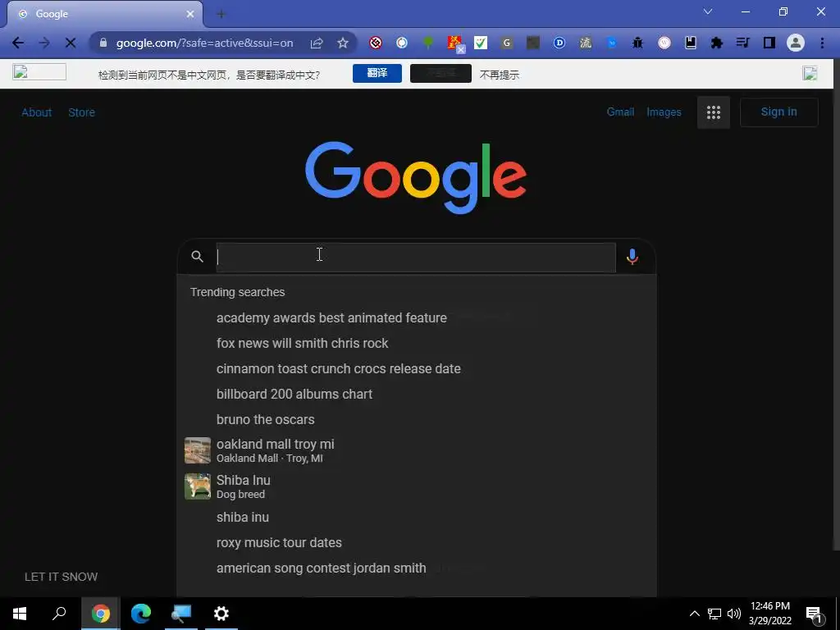Click the address bar URL
The width and height of the screenshot is (840, 630).
click(x=204, y=43)
